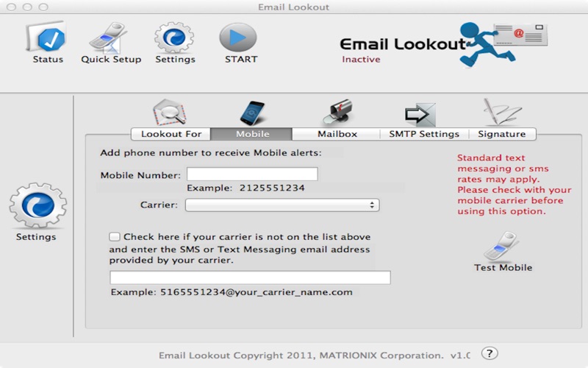Click the SMS email address text field
The image size is (588, 368).
coord(250,277)
